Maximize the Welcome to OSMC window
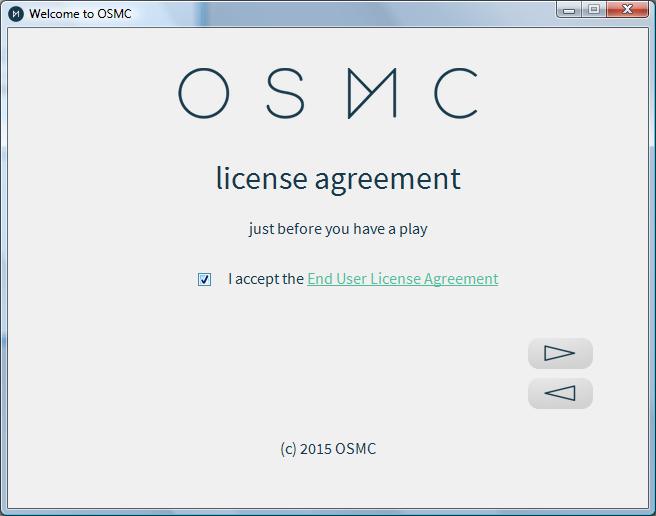Viewport: 656px width, 516px height. coord(593,10)
